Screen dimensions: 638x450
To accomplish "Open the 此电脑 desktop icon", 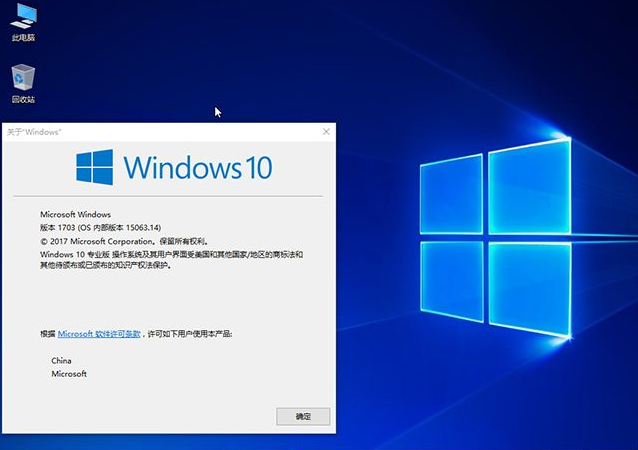I will [x=23, y=21].
